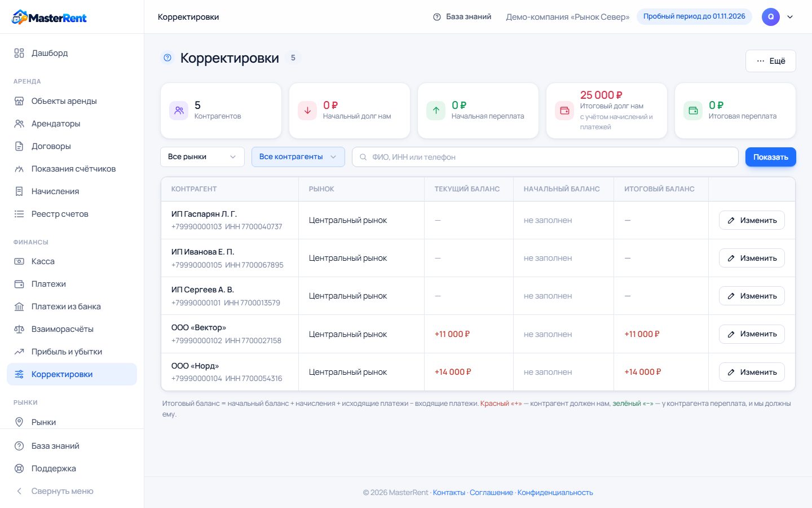
Task: Click Изменить for ИП Сергеев А. В.
Action: [x=752, y=296]
